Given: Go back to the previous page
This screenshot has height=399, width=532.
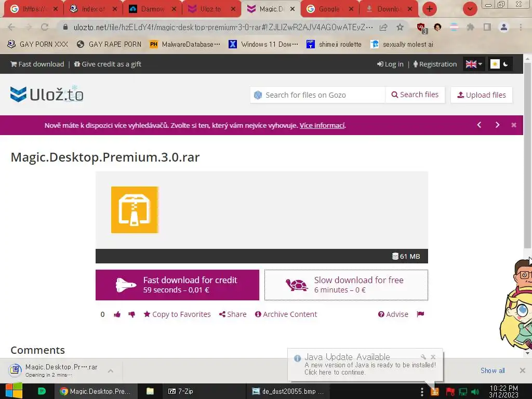Looking at the screenshot, I should [x=11, y=27].
